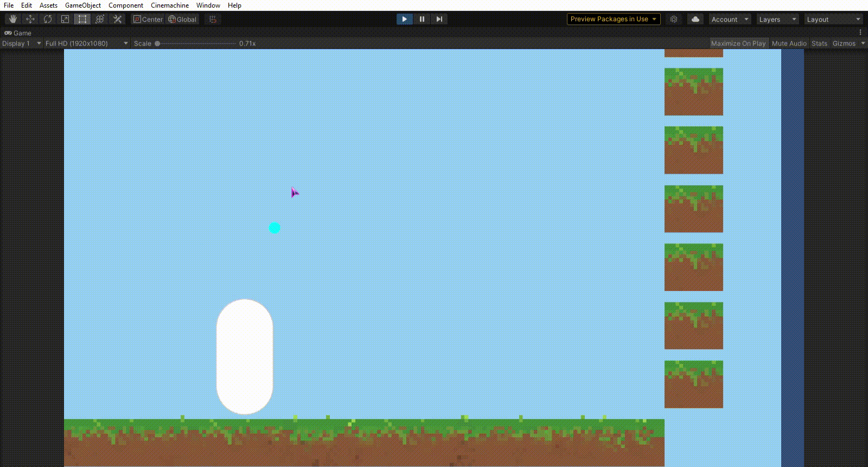Select the Game view tab
Image resolution: width=868 pixels, height=467 pixels.
18,33
